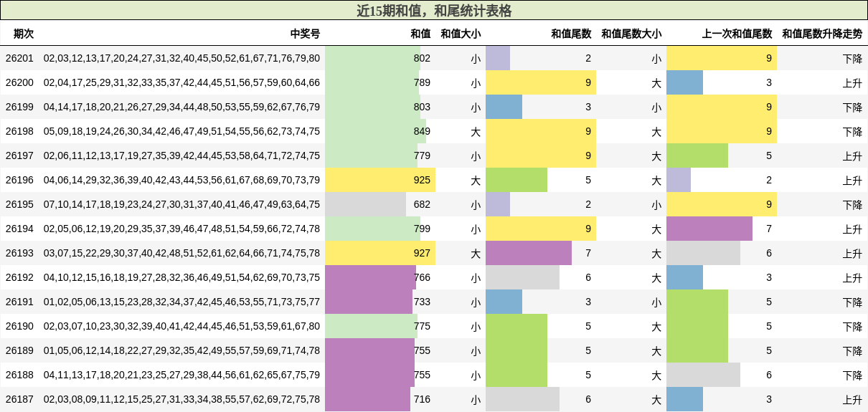Click period number 26195
Viewport: 868px width, 412px height.
[x=19, y=204]
